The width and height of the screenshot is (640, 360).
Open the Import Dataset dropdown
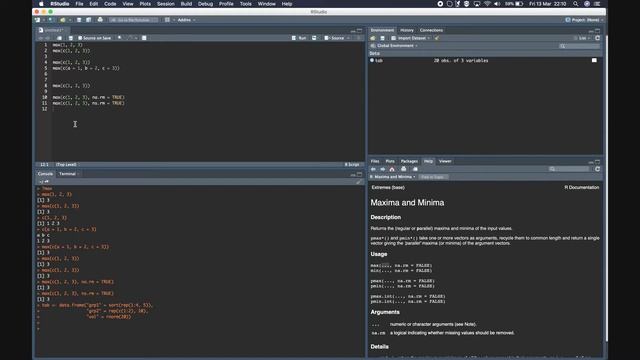(410, 38)
